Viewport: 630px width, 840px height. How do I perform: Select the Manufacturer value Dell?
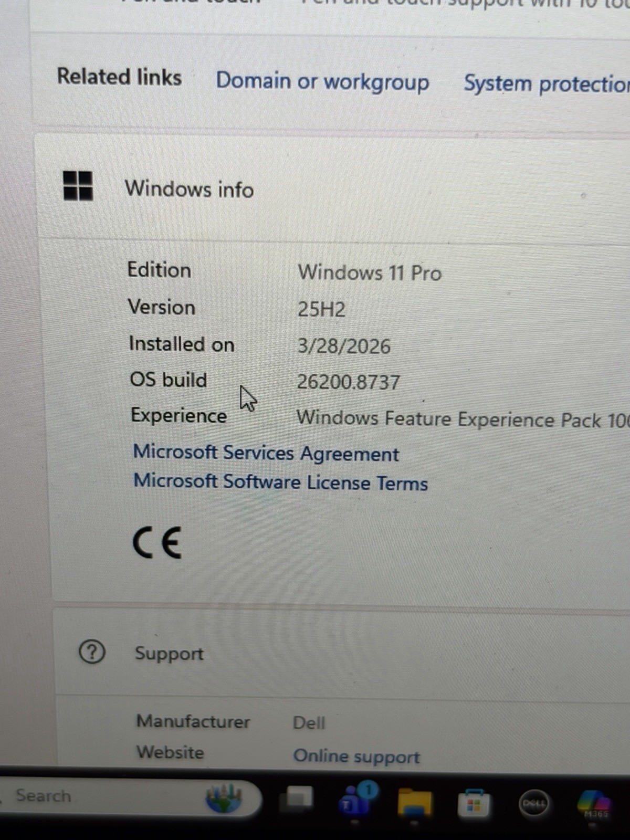click(309, 723)
